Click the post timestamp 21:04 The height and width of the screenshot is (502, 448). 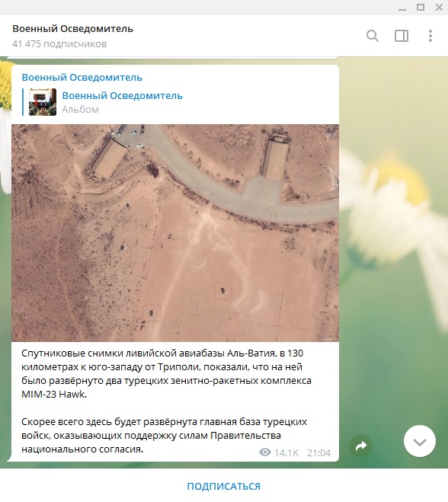(318, 452)
